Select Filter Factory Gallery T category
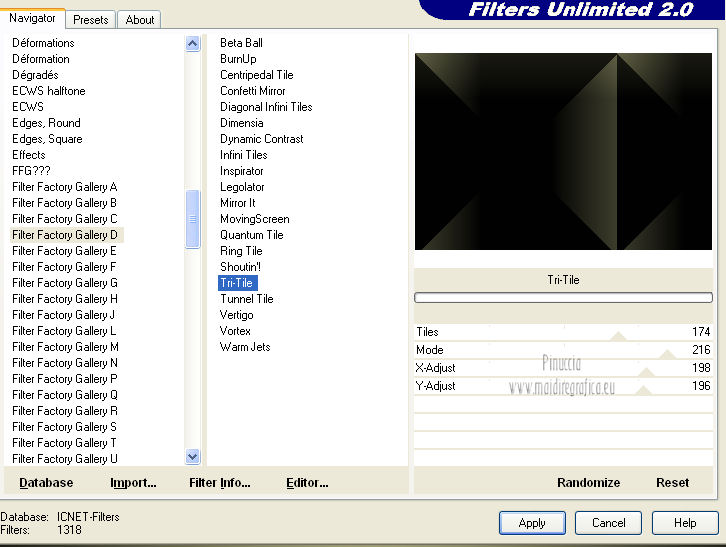The image size is (726, 547). pos(65,443)
